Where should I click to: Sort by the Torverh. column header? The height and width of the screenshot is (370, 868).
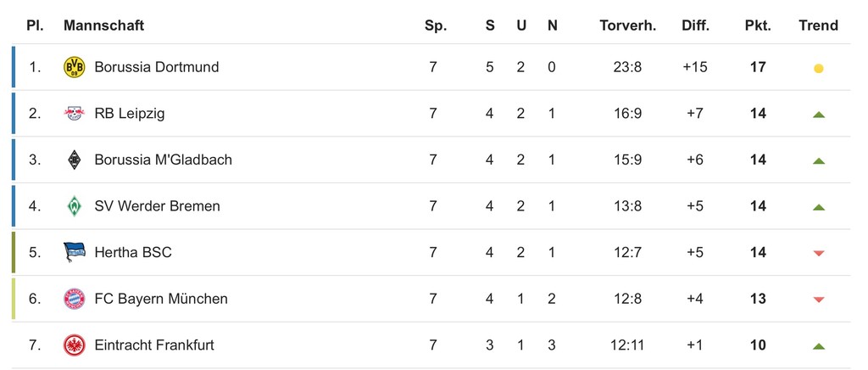point(628,25)
